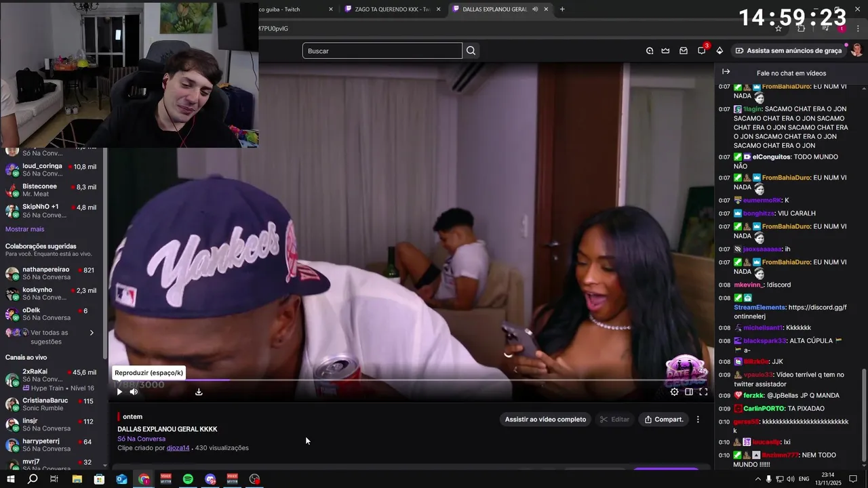The height and width of the screenshot is (488, 868).
Task: Open Bisteconee channel in sidebar
Action: [51, 190]
